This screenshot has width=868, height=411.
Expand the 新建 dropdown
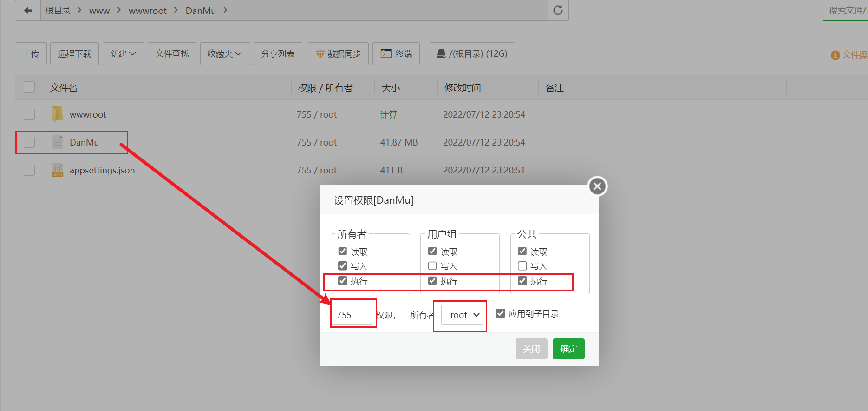coord(123,53)
